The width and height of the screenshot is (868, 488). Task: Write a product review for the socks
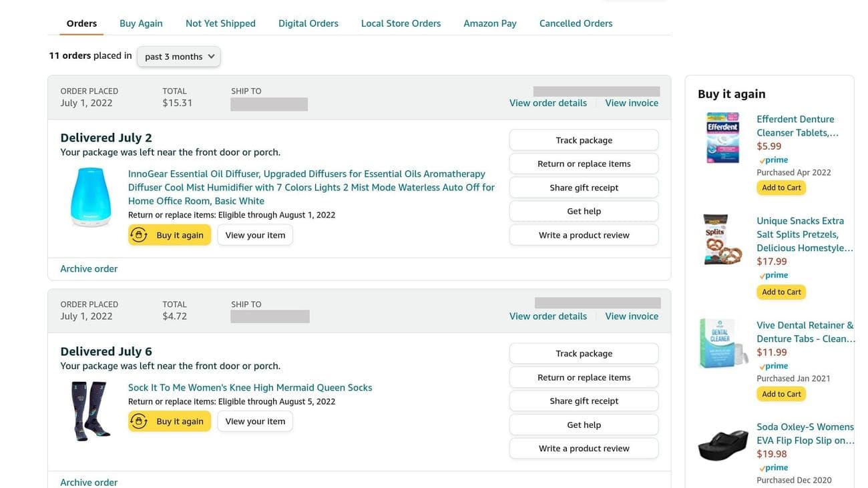[584, 449]
